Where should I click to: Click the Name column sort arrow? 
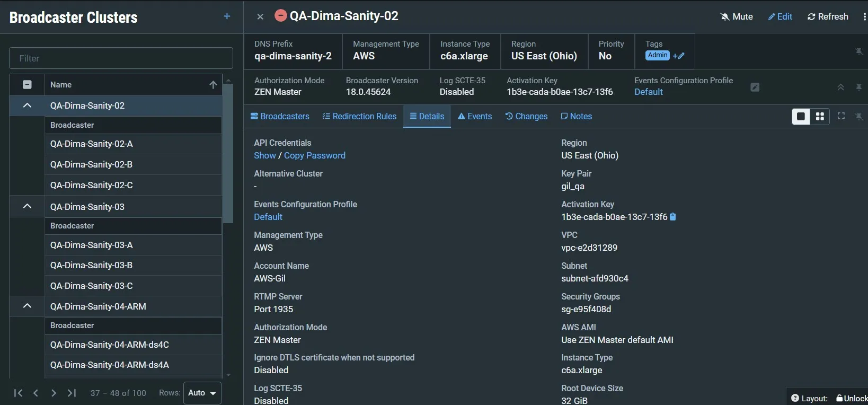213,85
